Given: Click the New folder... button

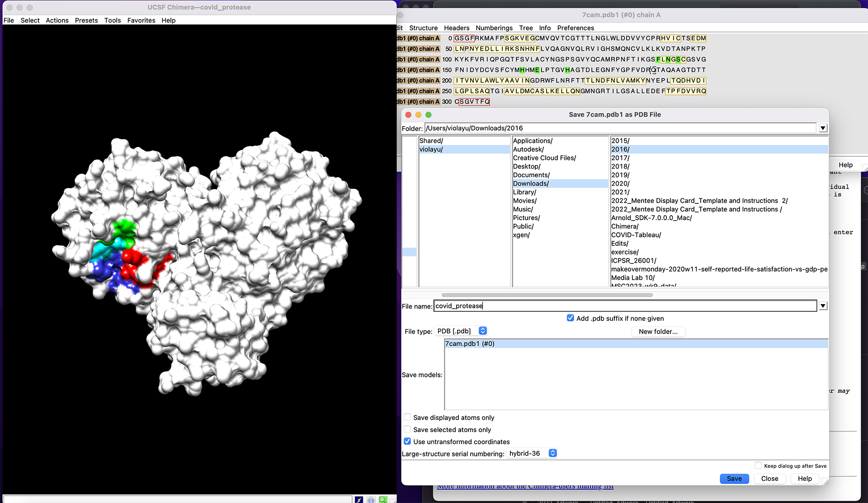Looking at the screenshot, I should pyautogui.click(x=658, y=331).
